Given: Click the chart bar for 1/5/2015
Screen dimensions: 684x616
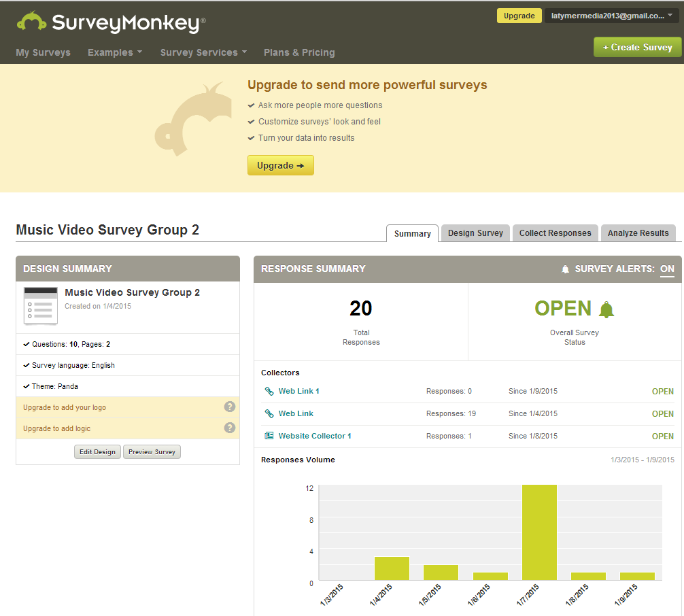Looking at the screenshot, I should [441, 572].
